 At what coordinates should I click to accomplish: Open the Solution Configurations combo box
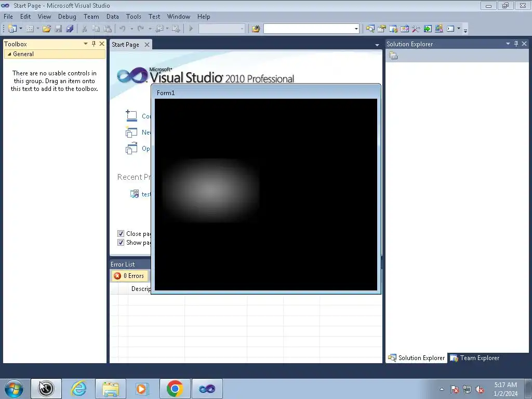(x=221, y=29)
